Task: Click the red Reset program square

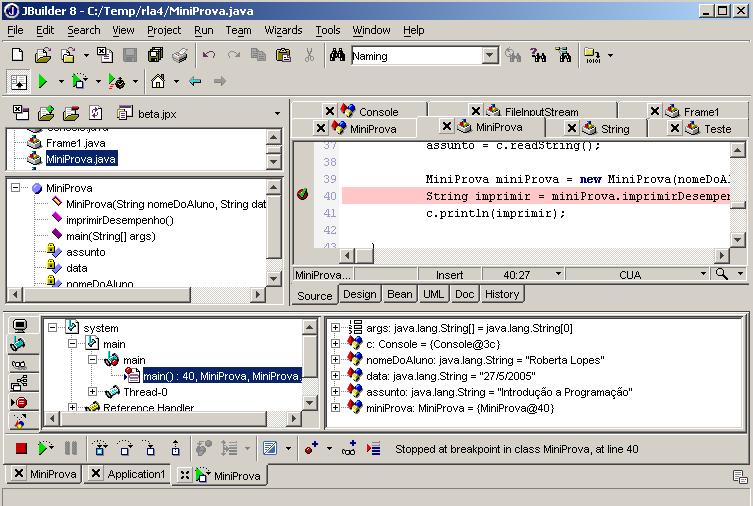Action: coord(21,448)
